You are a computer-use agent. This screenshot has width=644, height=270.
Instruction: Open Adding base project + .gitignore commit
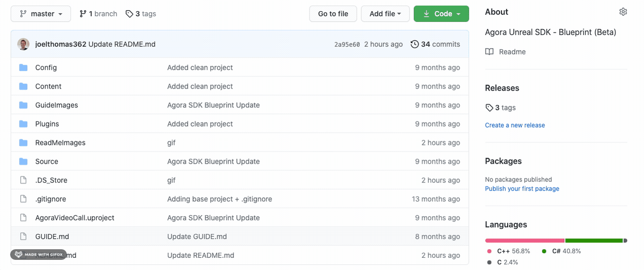(219, 199)
